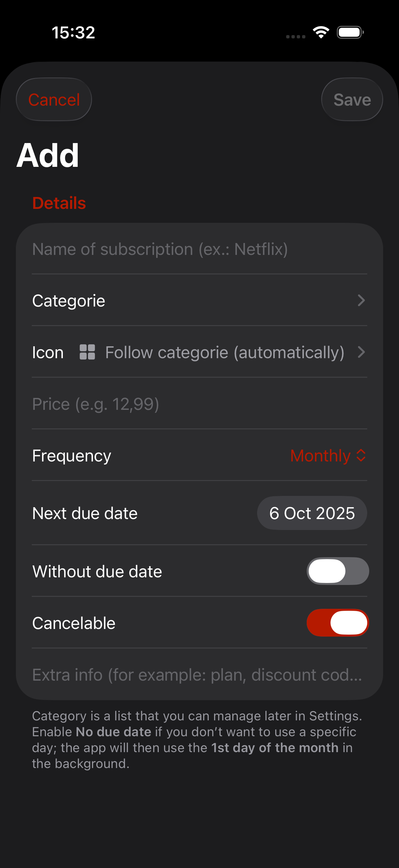Tap the Next due date label

click(x=85, y=513)
